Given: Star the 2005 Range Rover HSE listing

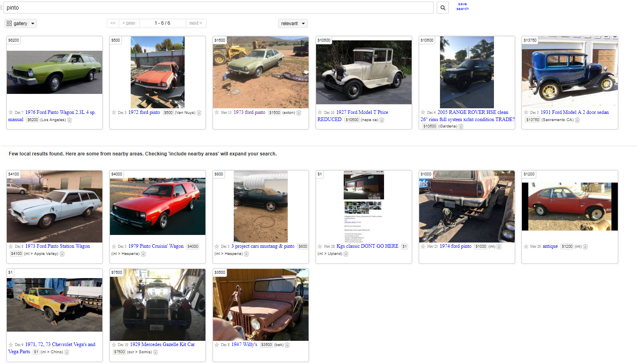Looking at the screenshot, I should (423, 112).
